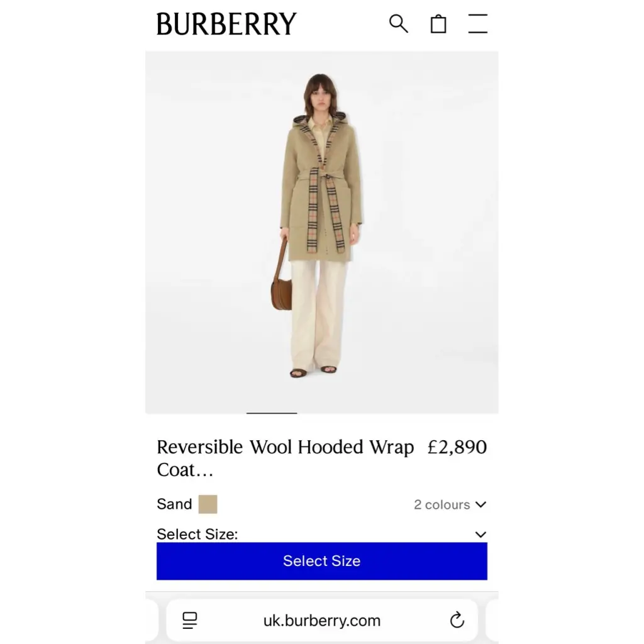The image size is (644, 644).
Task: Open the hamburger menu icon
Action: [478, 23]
